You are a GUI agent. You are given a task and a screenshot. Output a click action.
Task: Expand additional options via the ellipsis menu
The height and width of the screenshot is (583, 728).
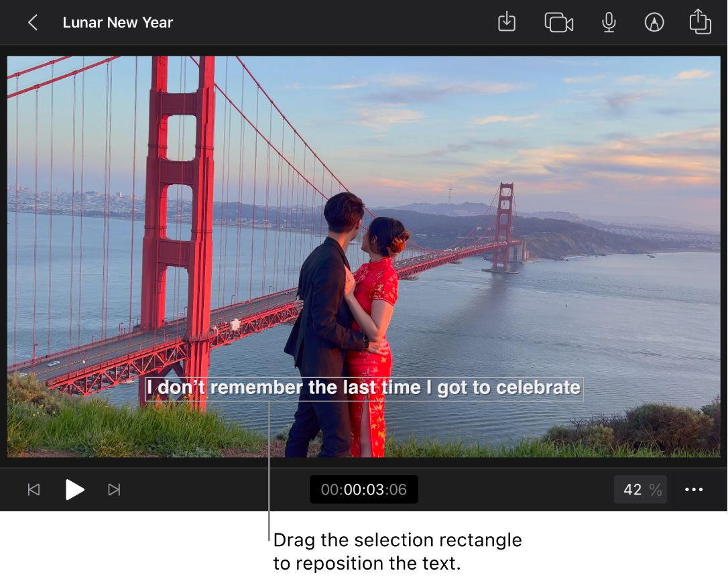tap(693, 489)
